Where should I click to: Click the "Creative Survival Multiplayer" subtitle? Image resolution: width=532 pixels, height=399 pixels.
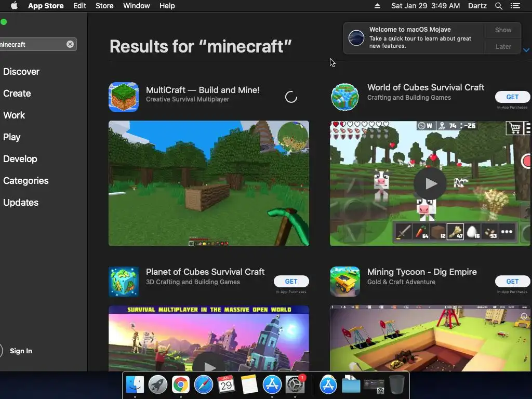point(187,99)
